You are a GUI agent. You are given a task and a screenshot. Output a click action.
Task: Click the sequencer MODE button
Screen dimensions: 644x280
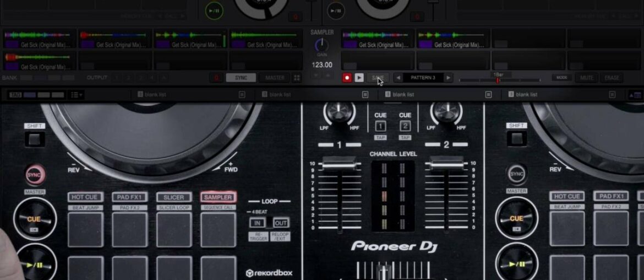pyautogui.click(x=562, y=77)
